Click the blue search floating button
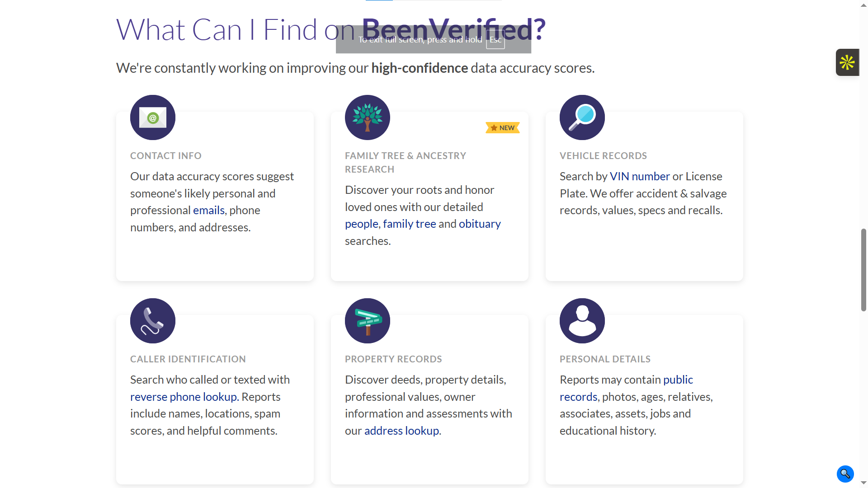The width and height of the screenshot is (868, 488). click(x=845, y=474)
